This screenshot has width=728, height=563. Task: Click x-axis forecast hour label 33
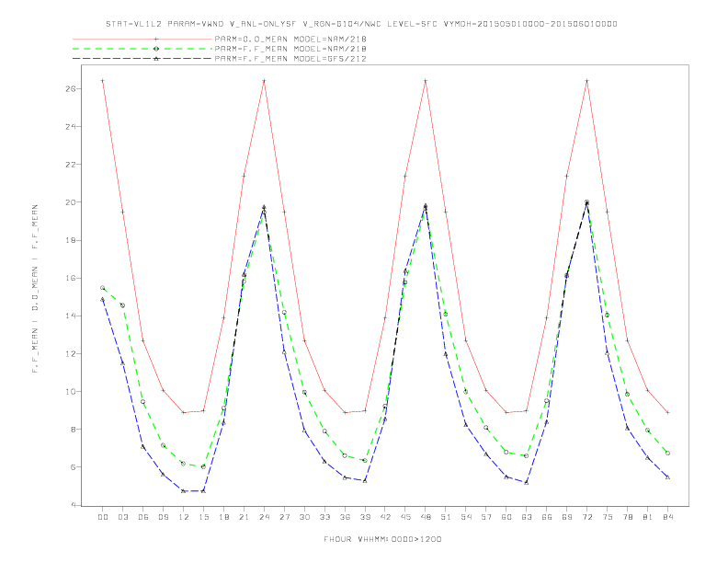(x=324, y=517)
